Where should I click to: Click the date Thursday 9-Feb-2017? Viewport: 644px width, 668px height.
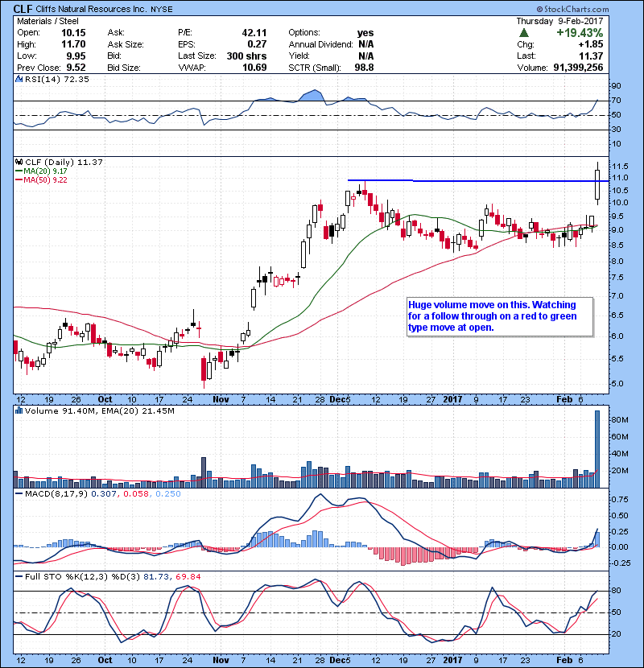[x=559, y=21]
